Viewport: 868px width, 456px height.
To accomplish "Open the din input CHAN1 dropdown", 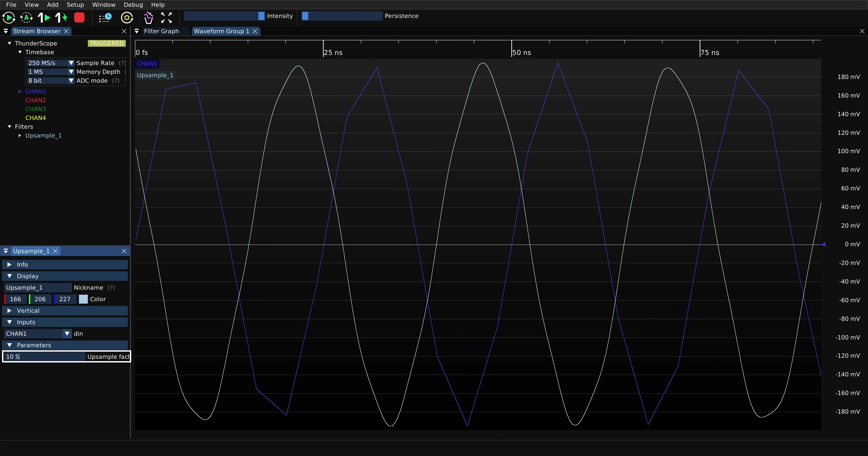I will [38, 334].
